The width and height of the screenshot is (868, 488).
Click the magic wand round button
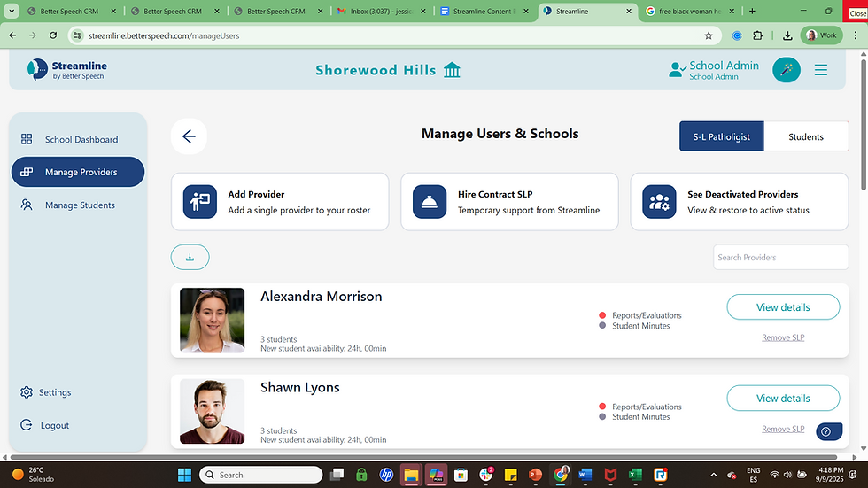point(787,70)
